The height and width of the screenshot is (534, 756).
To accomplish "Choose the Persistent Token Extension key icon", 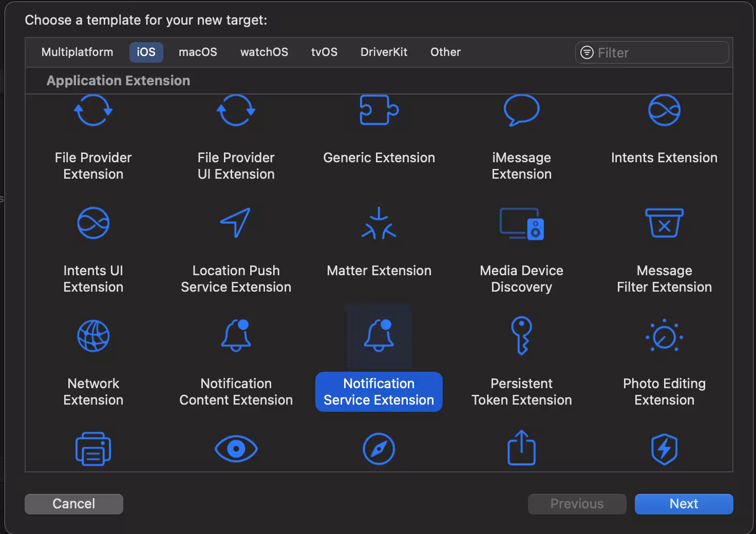I will tap(521, 336).
